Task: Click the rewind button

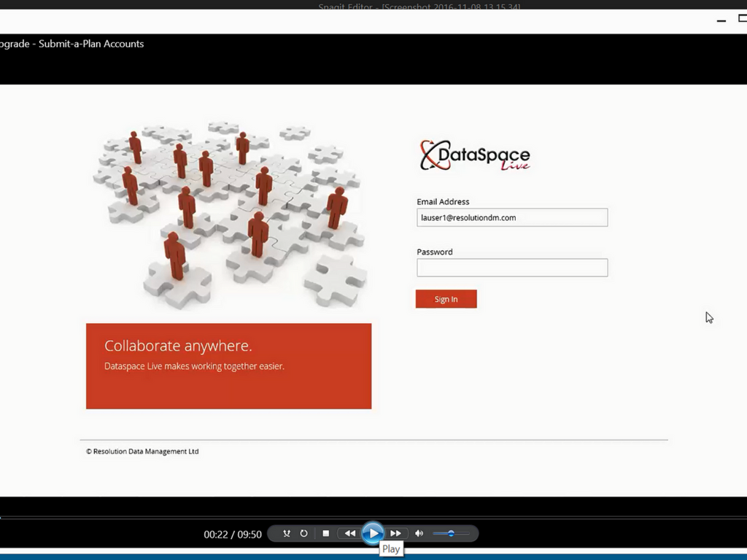Action: [349, 533]
